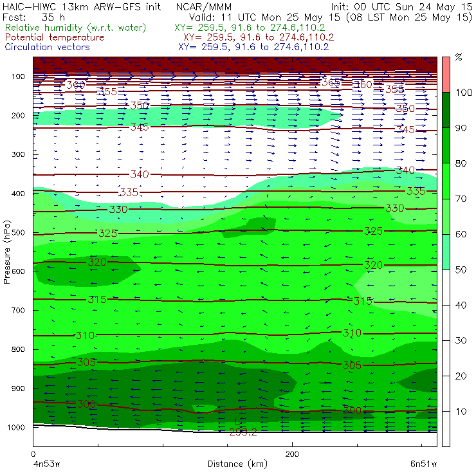Select the 70–80% bright green color segment
This screenshot has height=476, width=476.
click(446, 181)
